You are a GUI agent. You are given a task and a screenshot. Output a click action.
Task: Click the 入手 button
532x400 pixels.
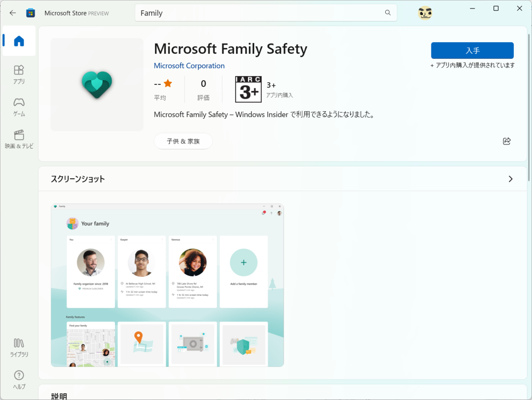click(x=472, y=51)
